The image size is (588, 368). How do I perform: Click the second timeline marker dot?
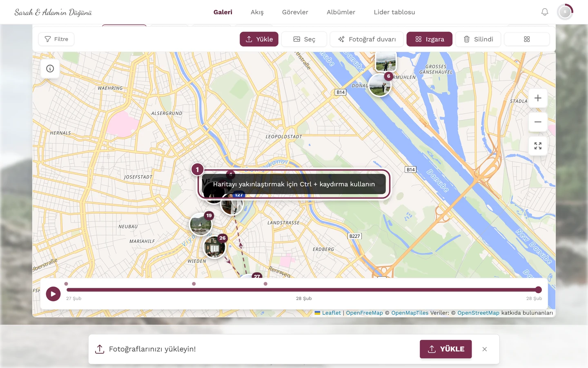[194, 284]
